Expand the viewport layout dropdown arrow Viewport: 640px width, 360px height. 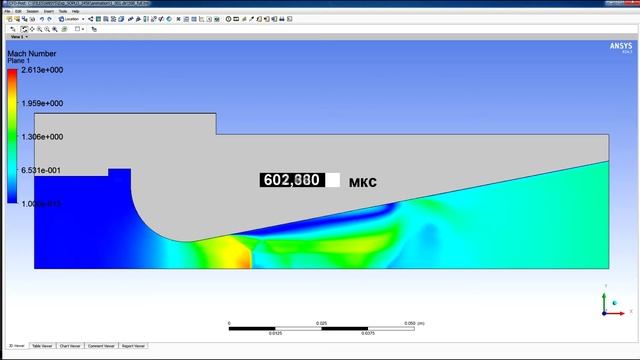[83, 29]
